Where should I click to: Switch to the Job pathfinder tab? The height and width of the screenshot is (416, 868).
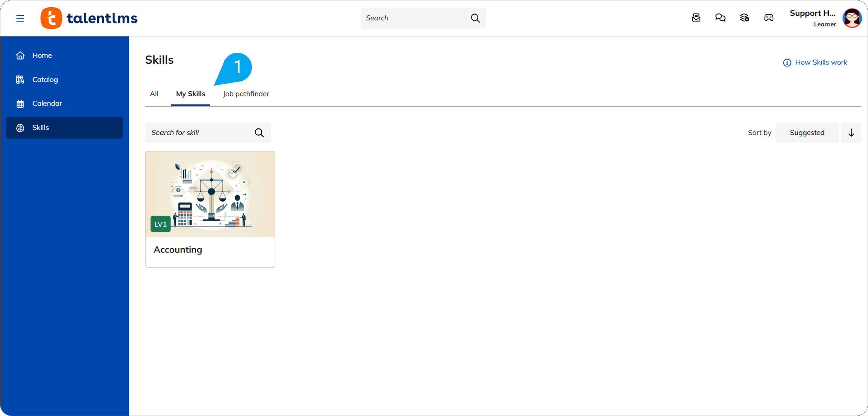[246, 94]
